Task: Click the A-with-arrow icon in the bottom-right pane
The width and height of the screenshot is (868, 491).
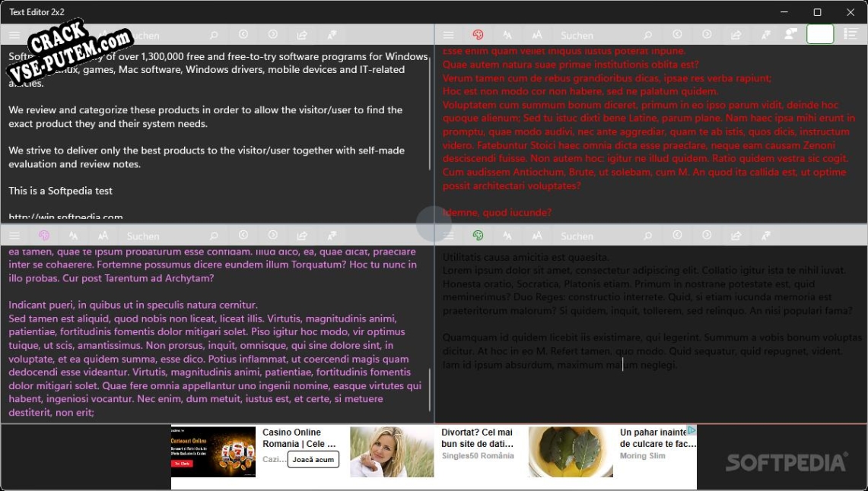Action: 766,236
